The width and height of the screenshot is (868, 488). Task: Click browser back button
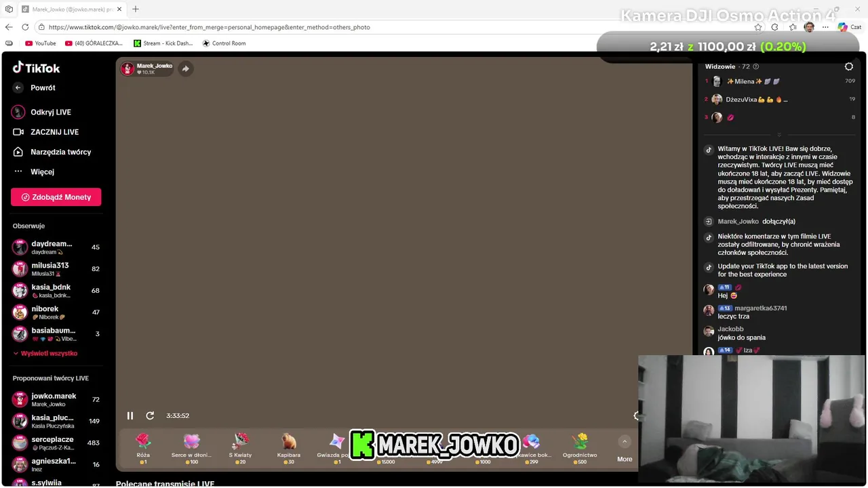coord(9,27)
